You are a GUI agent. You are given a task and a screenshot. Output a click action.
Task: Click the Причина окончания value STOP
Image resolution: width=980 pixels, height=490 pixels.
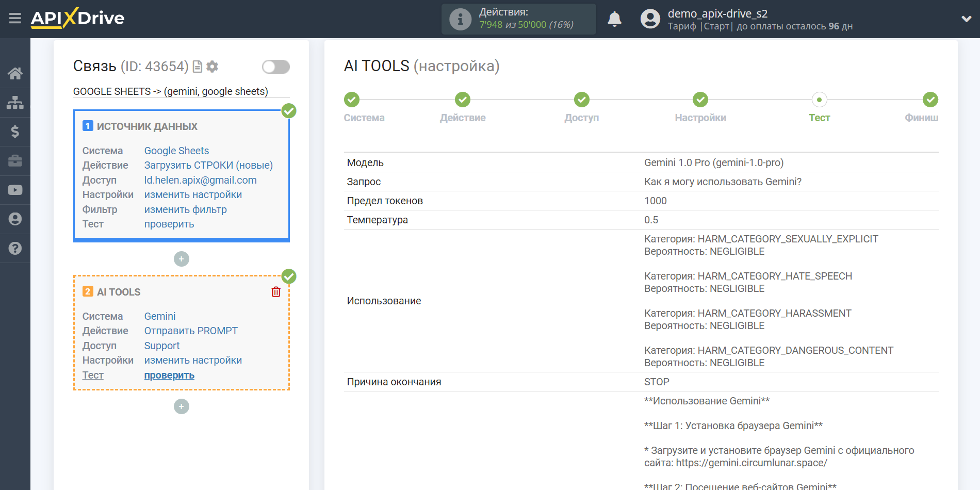click(x=657, y=382)
